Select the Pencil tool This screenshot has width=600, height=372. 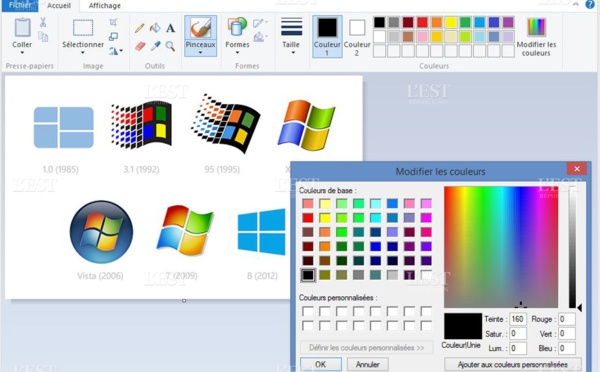click(140, 28)
